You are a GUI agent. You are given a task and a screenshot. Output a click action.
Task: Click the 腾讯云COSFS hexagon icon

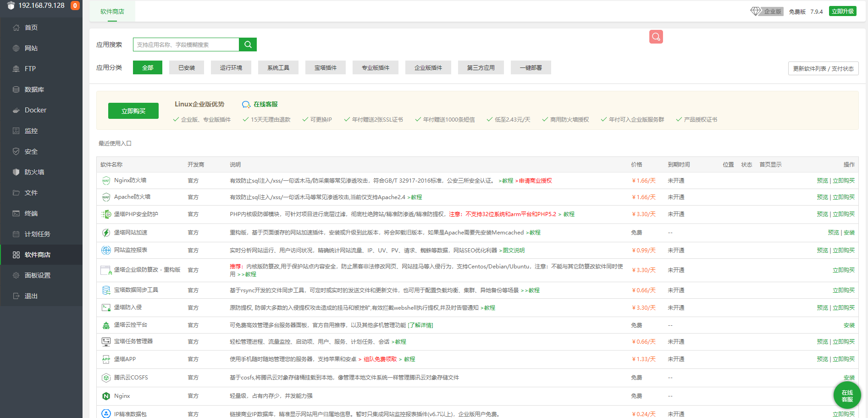[x=106, y=378]
